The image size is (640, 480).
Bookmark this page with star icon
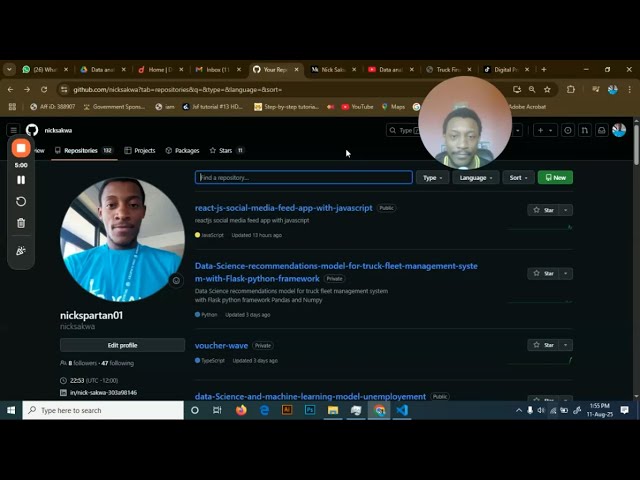point(547,89)
